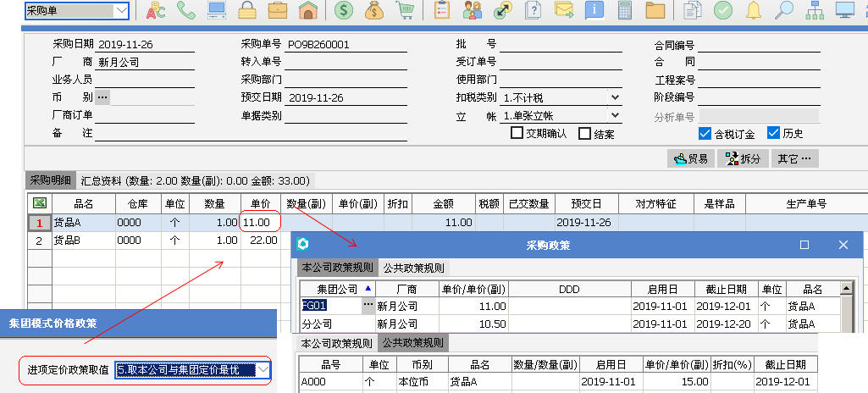Click the Excel export icon in grid header
The width and height of the screenshot is (868, 393).
pos(39,204)
